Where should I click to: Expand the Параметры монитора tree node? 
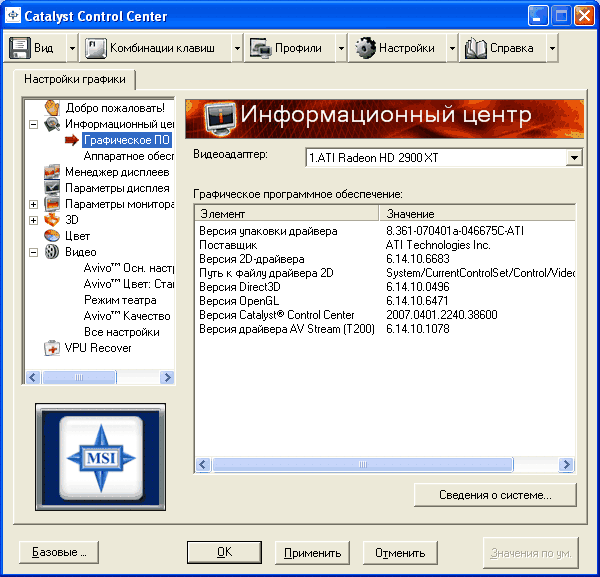pyautogui.click(x=34, y=204)
